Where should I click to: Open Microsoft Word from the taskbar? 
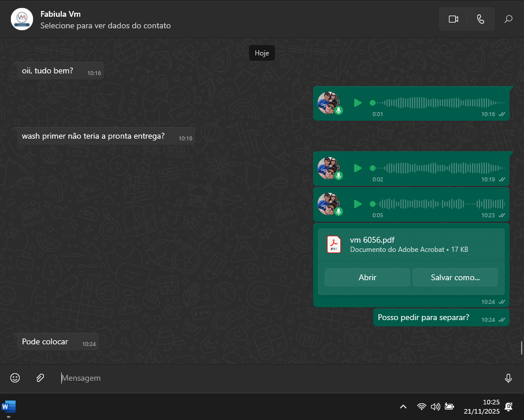pyautogui.click(x=9, y=407)
